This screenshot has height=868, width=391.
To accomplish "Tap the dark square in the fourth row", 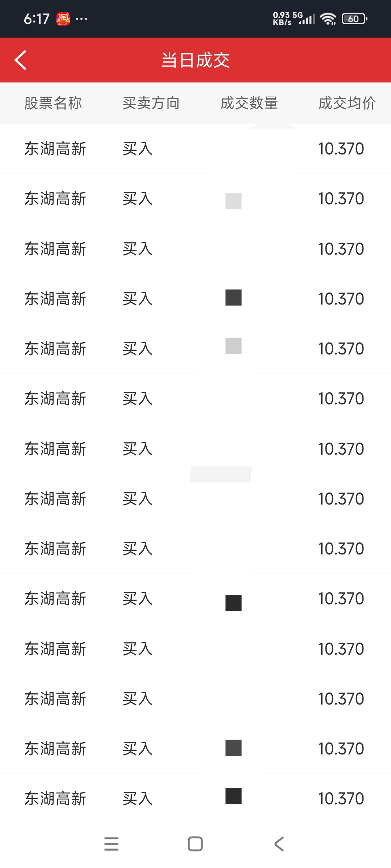I will click(234, 298).
